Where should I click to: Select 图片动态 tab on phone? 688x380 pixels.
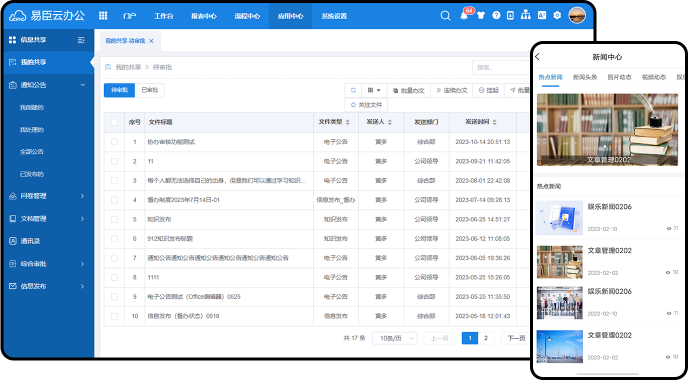tap(619, 77)
